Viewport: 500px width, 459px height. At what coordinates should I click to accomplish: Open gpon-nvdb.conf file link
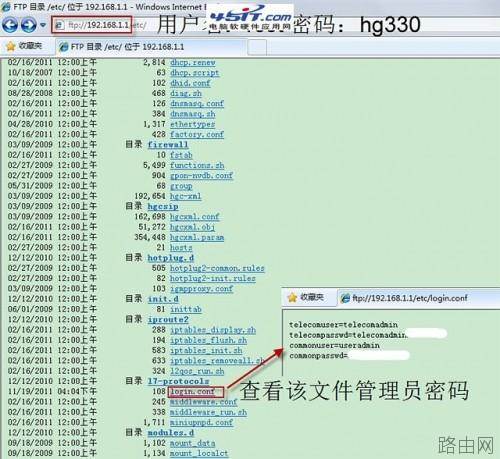pyautogui.click(x=201, y=176)
